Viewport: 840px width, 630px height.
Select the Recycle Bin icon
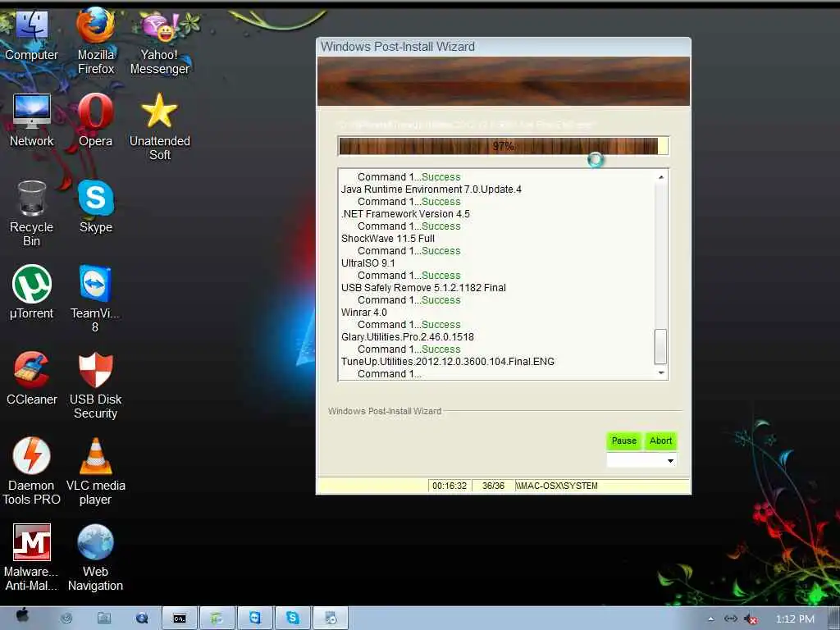[32, 213]
